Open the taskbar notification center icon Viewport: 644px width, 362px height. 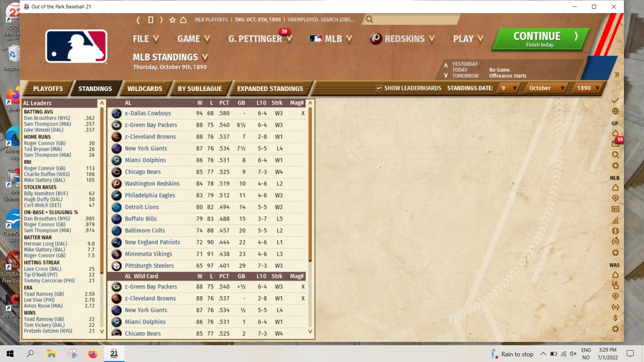point(630,354)
